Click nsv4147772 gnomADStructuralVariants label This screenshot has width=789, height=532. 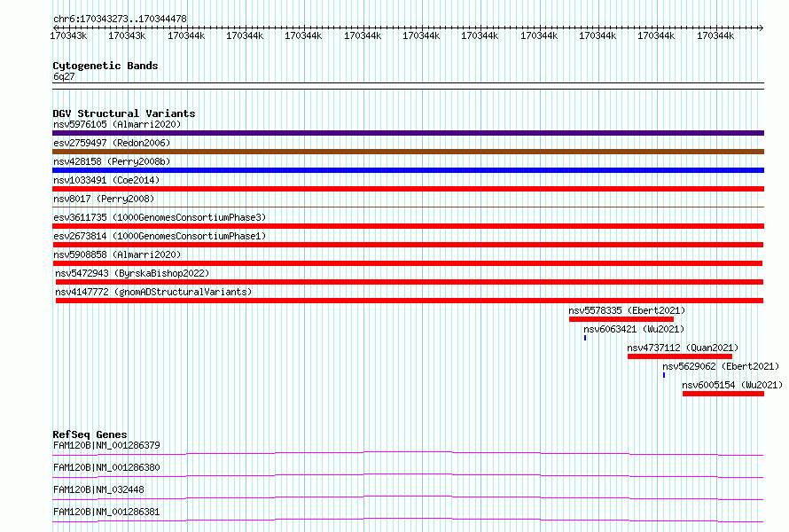[153, 292]
